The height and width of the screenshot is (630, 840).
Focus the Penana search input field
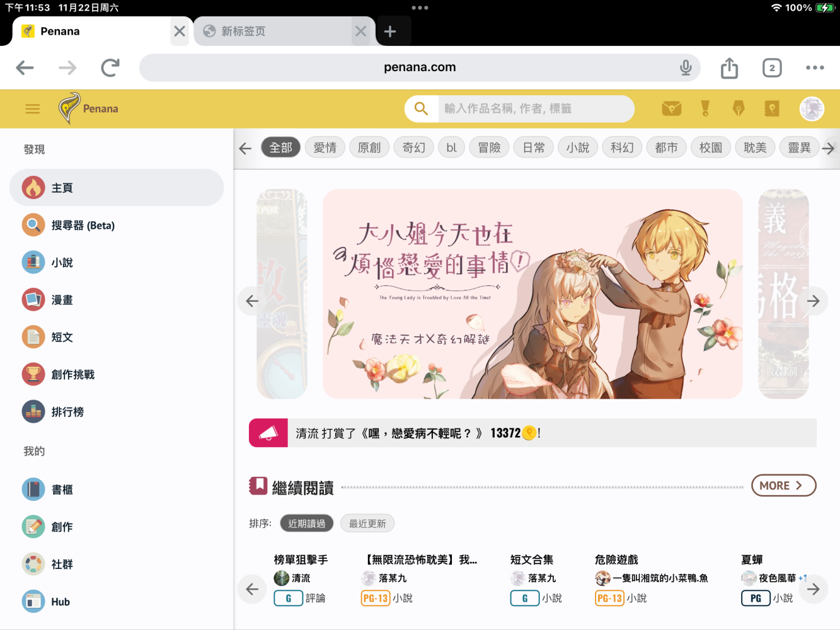536,109
